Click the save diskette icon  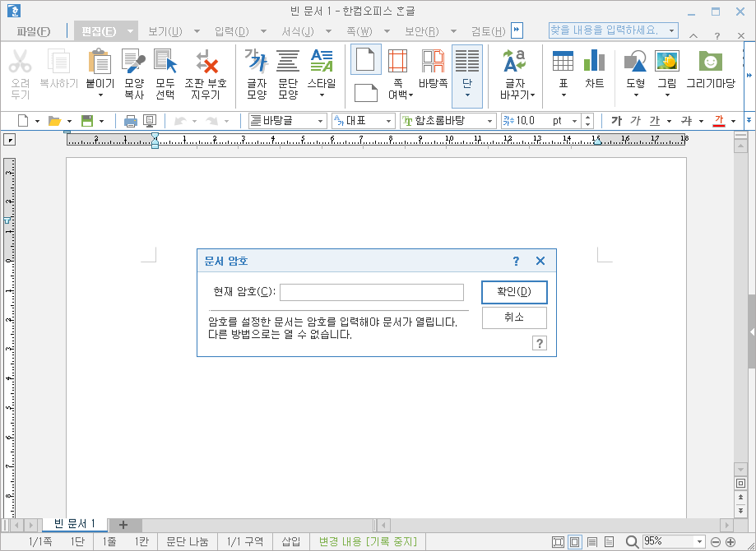pyautogui.click(x=86, y=121)
